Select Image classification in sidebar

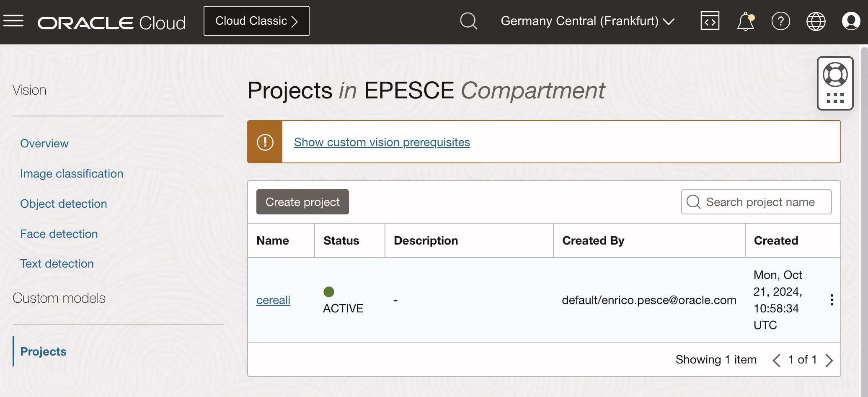coord(72,173)
